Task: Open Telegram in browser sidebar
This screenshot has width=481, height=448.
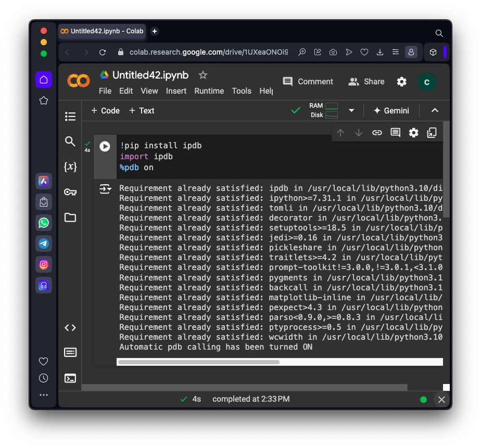Action: (x=44, y=244)
